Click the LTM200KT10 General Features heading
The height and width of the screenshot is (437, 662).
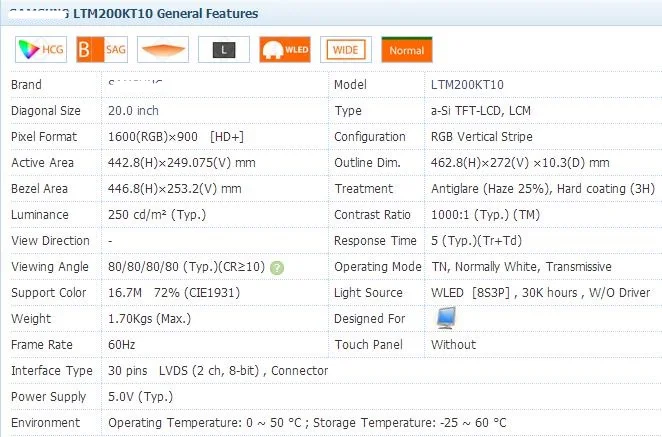166,14
